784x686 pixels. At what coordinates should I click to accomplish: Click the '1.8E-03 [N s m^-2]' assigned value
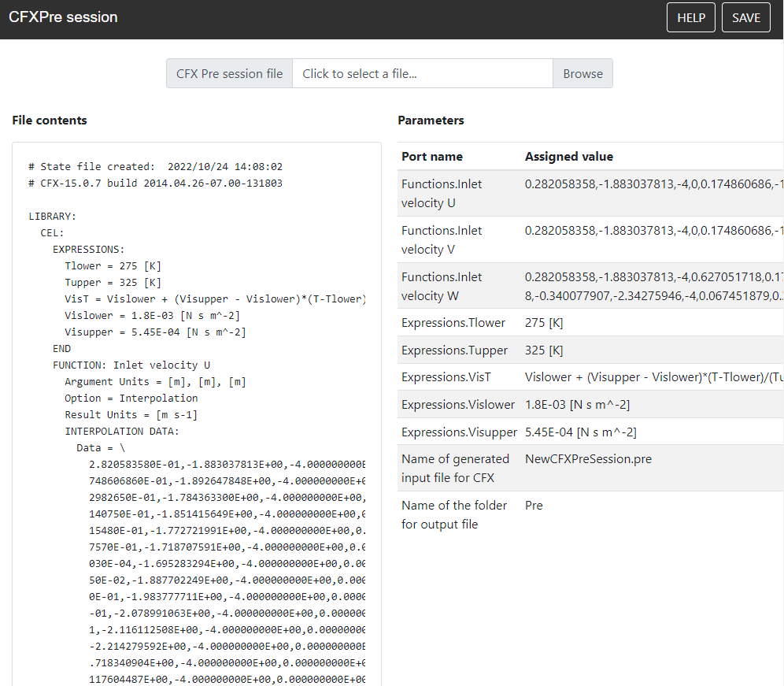pos(578,404)
